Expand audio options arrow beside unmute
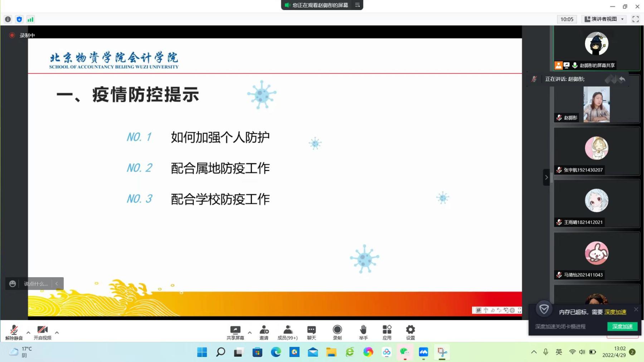644x362 pixels. [x=28, y=333]
